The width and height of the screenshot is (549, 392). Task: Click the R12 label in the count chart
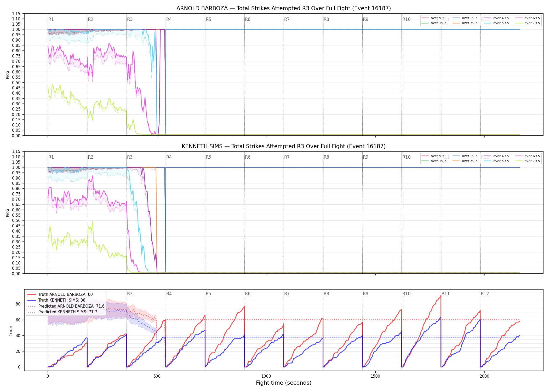coord(485,294)
